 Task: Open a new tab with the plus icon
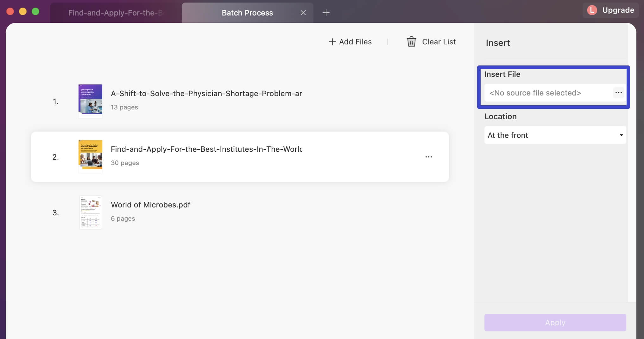(x=326, y=12)
